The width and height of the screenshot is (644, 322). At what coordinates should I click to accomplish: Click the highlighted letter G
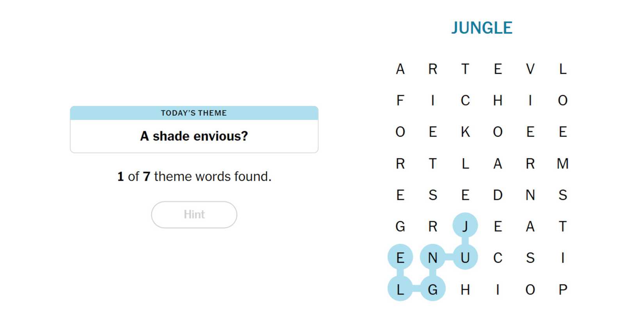(432, 290)
